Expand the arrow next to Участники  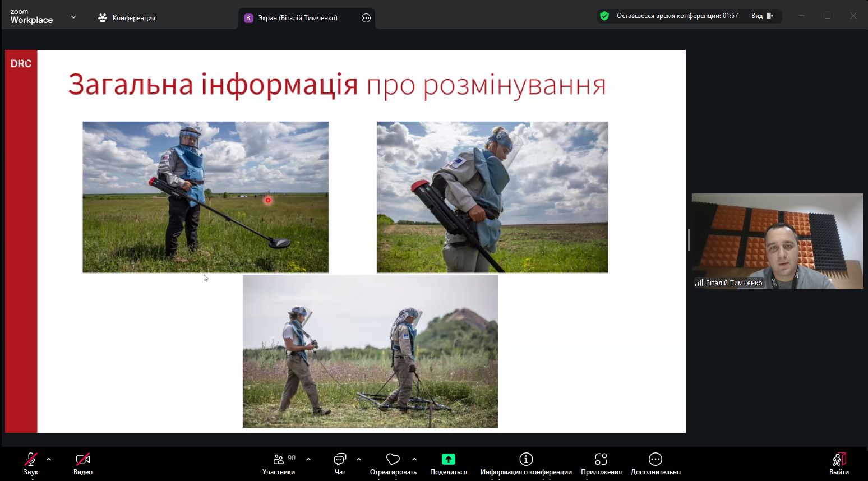point(308,459)
